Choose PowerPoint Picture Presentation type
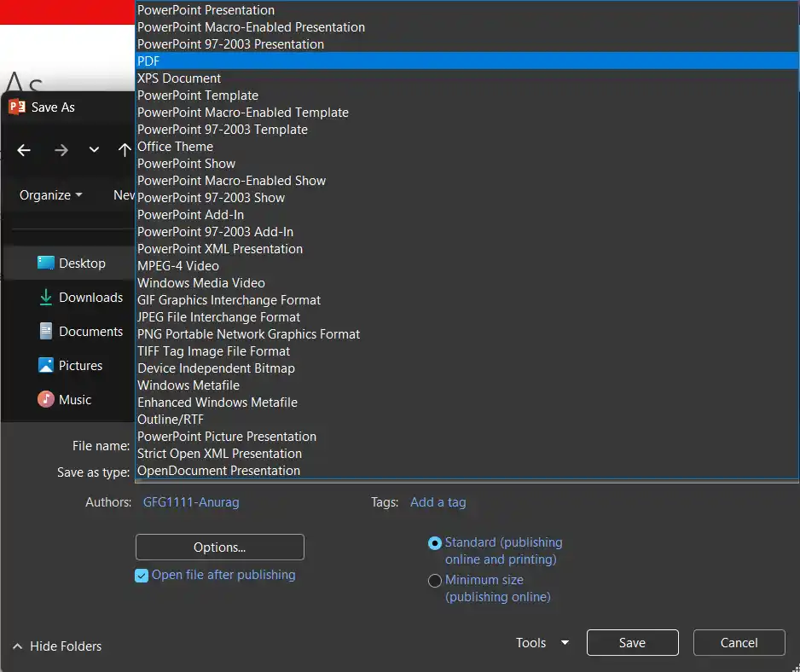 pos(467,437)
